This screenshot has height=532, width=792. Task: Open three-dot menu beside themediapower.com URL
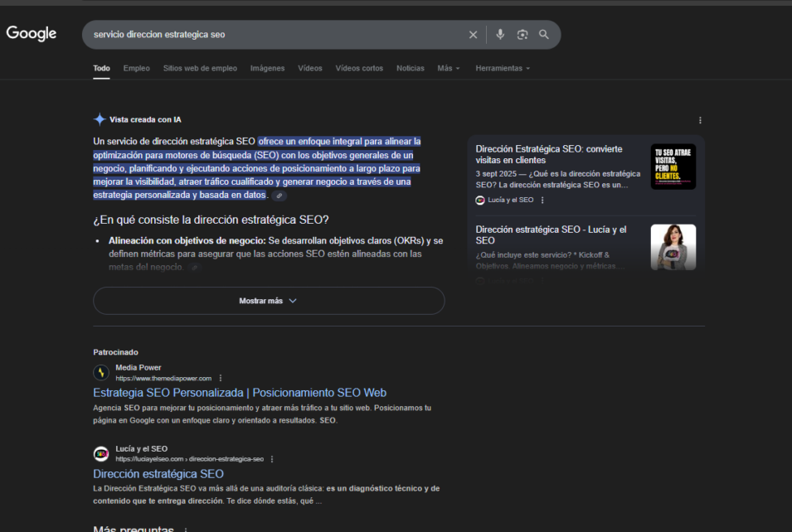pos(221,378)
